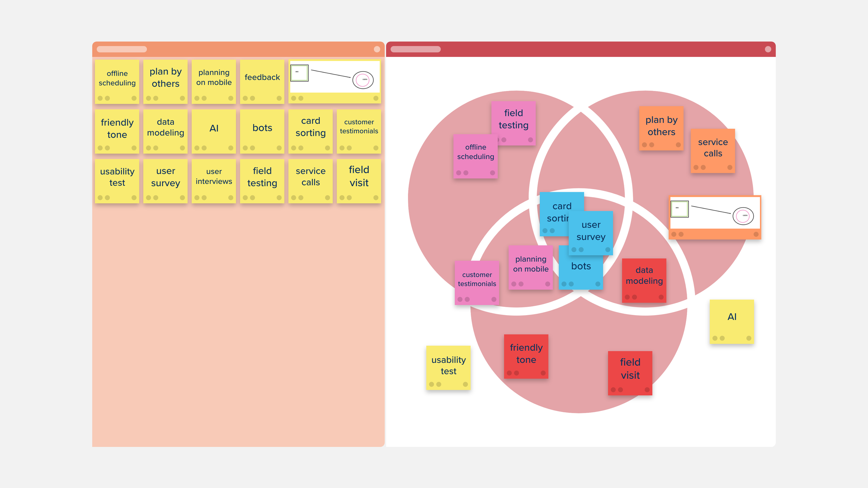Click the pink 'planning on mobile' note

click(530, 267)
